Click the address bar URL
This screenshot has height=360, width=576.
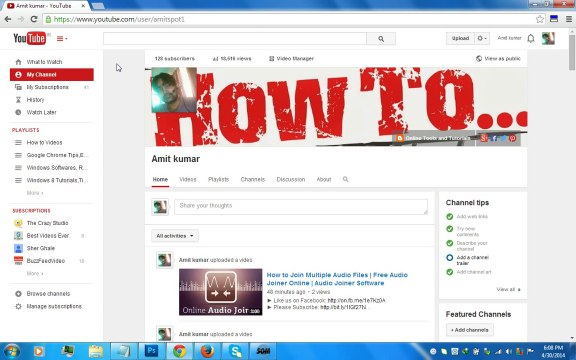coord(119,19)
